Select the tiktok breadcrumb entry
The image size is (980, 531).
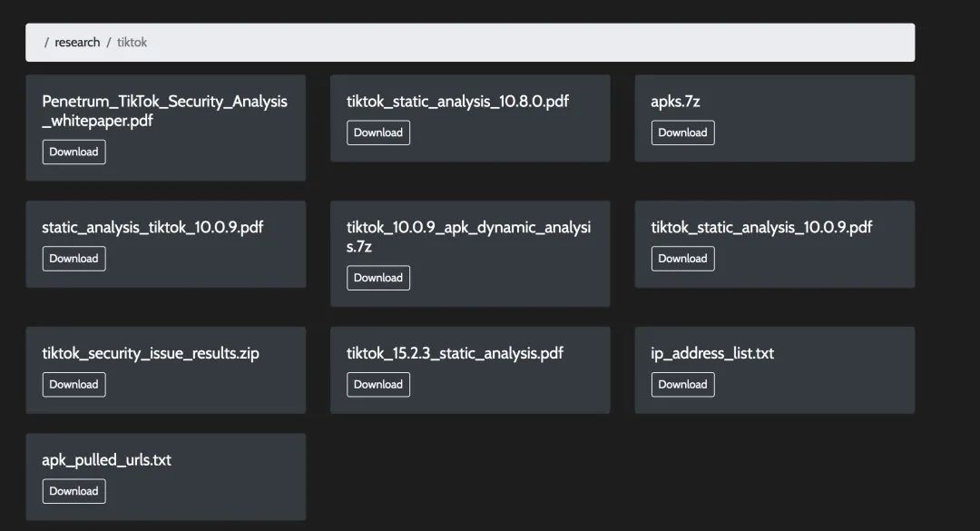(x=132, y=43)
